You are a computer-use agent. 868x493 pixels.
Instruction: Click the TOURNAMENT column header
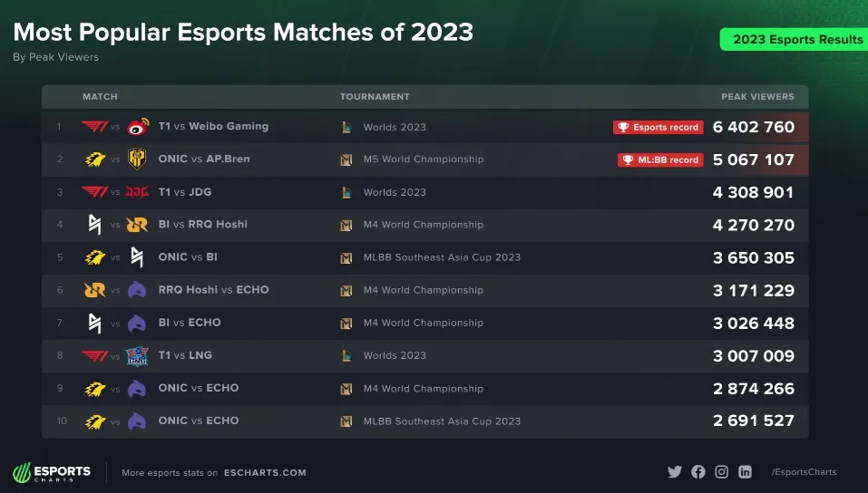pos(375,97)
